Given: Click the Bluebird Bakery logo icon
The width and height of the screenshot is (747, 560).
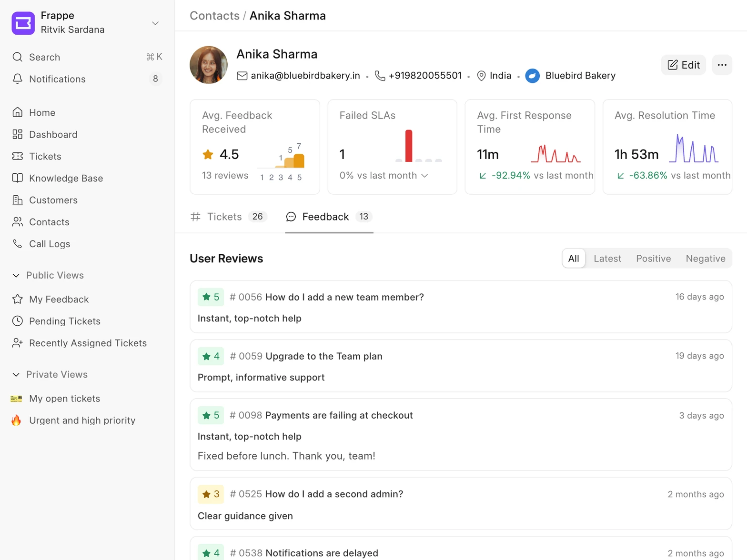Looking at the screenshot, I should pyautogui.click(x=532, y=76).
